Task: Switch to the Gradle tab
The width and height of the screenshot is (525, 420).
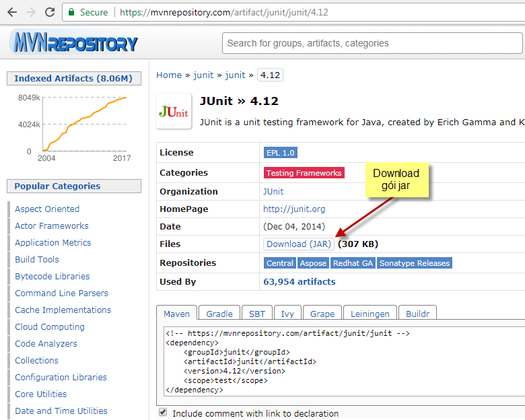Action: tap(219, 314)
